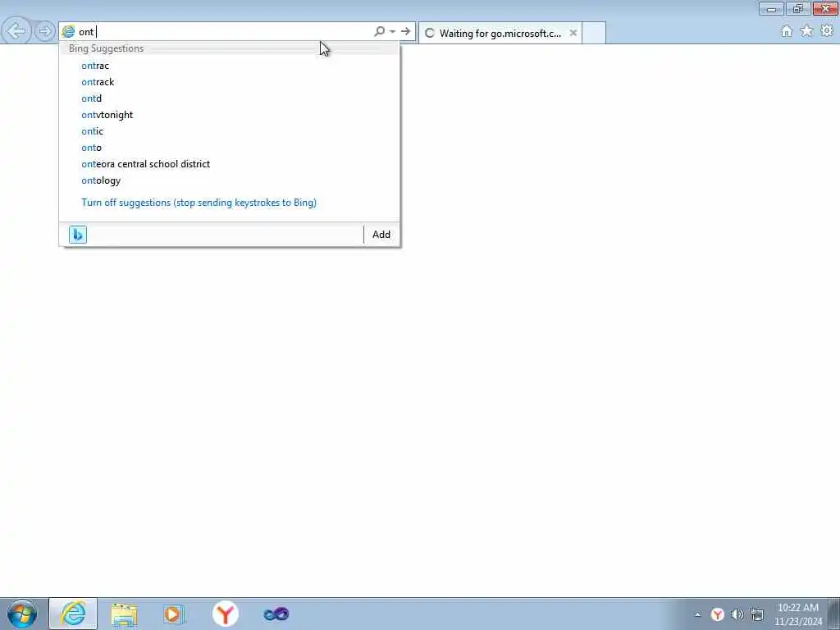Show hidden tray icons arrow
Viewport: 840px width, 630px height.
tap(697, 614)
